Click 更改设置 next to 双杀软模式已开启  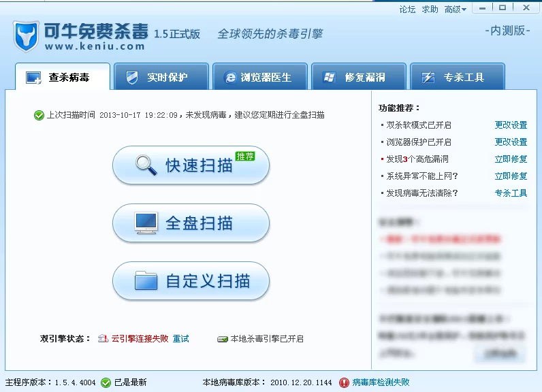(x=511, y=125)
